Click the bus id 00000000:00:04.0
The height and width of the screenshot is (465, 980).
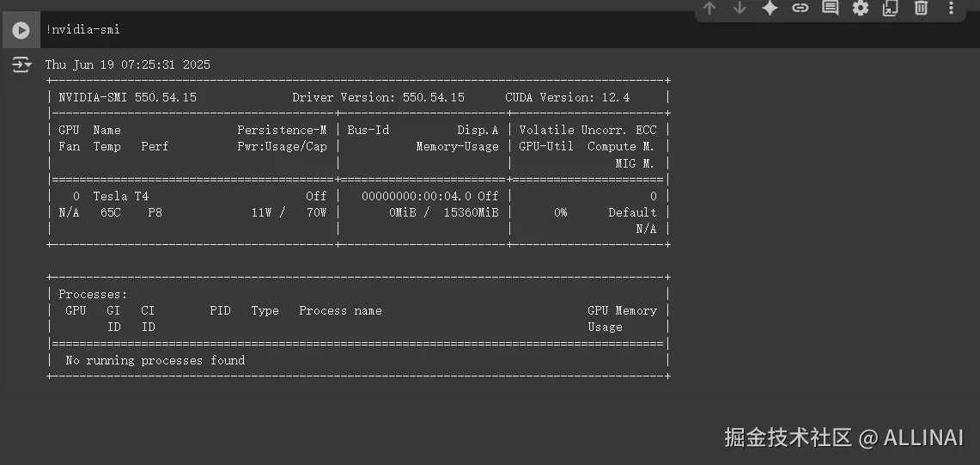click(x=417, y=196)
